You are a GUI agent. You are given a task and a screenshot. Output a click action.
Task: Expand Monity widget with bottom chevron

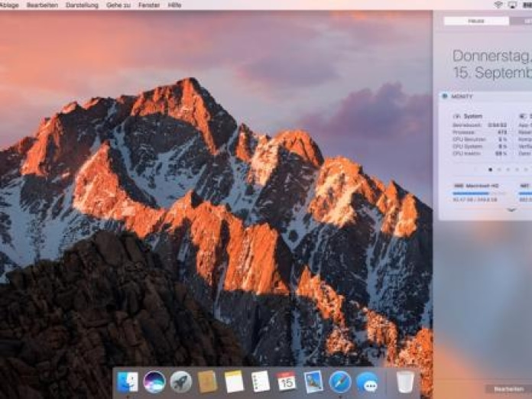coord(511,210)
